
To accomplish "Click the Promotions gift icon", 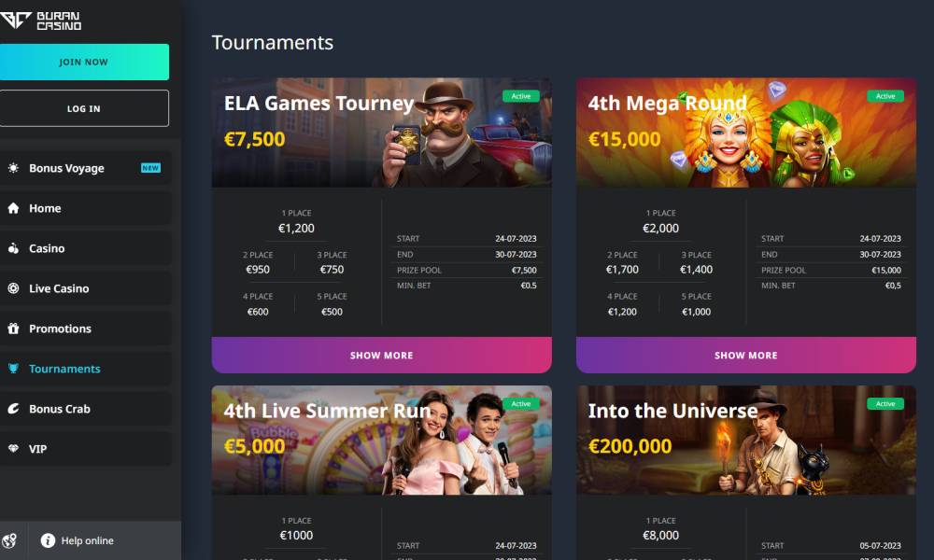I will pyautogui.click(x=13, y=329).
